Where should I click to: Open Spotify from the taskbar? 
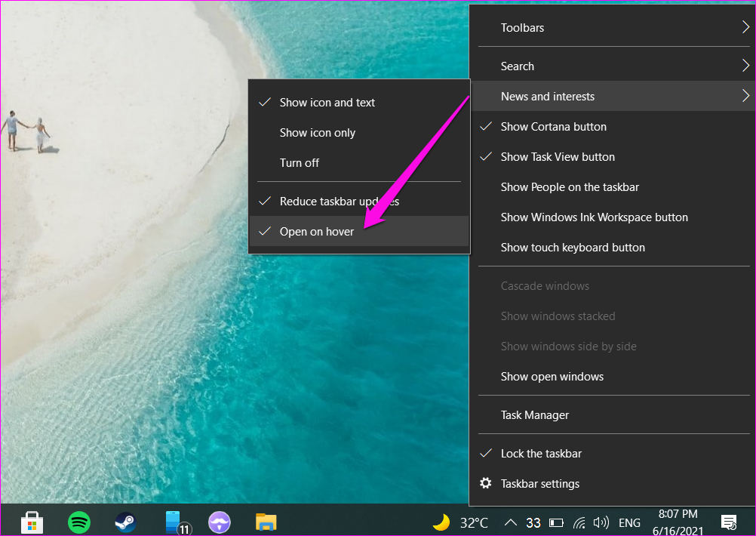(78, 522)
